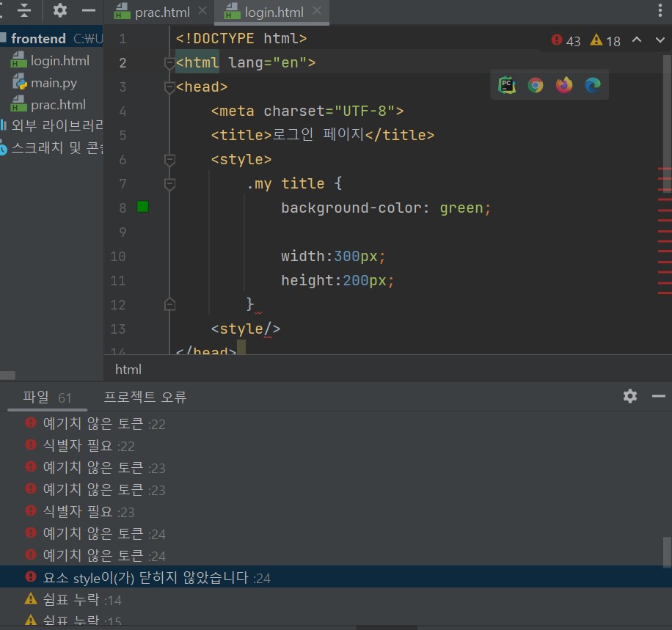672x630 pixels.
Task: Click the 43 errors indicator
Action: (566, 41)
